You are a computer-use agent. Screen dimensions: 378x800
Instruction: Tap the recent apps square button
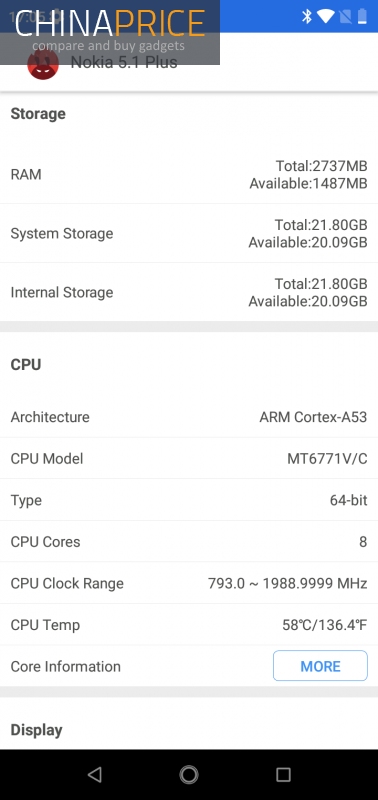point(283,774)
